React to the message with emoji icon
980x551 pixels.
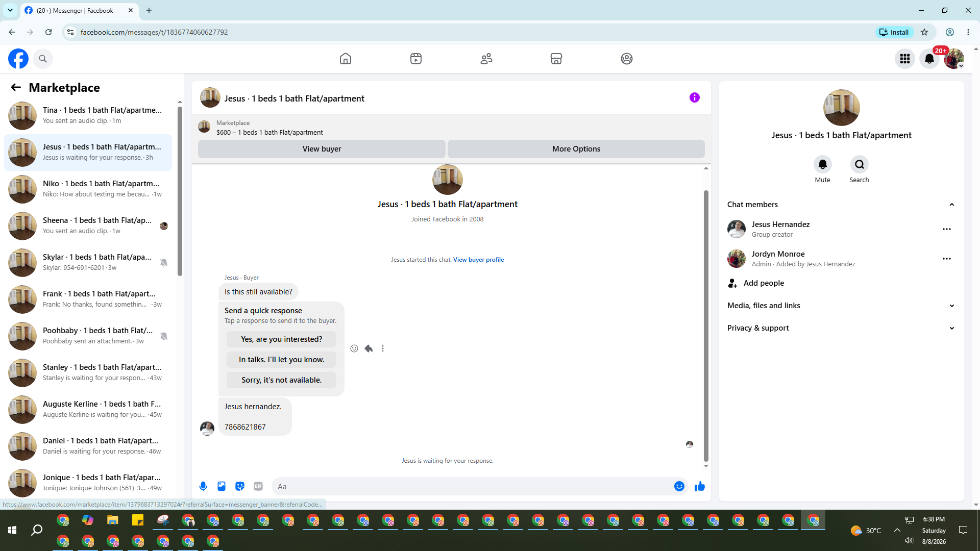pyautogui.click(x=354, y=348)
